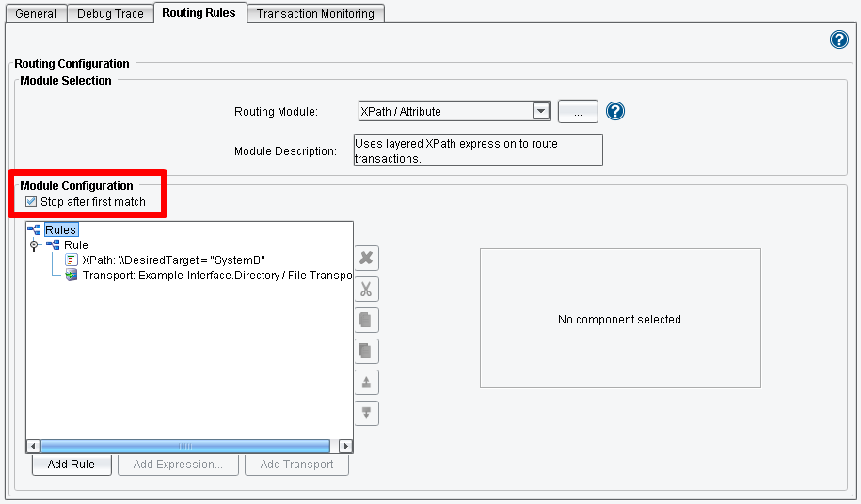Click the paste icon above move-up arrow
This screenshot has width=861, height=504.
click(x=366, y=352)
